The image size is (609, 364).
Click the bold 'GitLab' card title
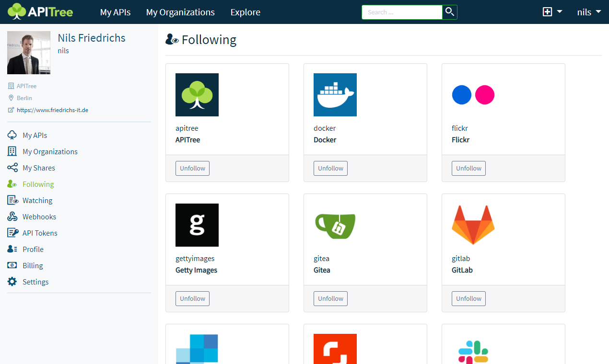coord(462,270)
